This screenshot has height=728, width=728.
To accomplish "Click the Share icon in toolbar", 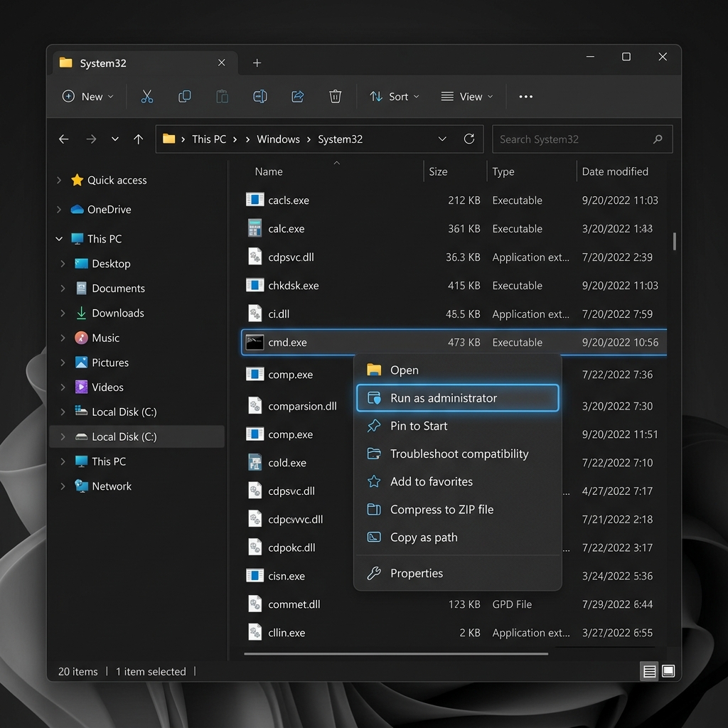I will pos(298,97).
